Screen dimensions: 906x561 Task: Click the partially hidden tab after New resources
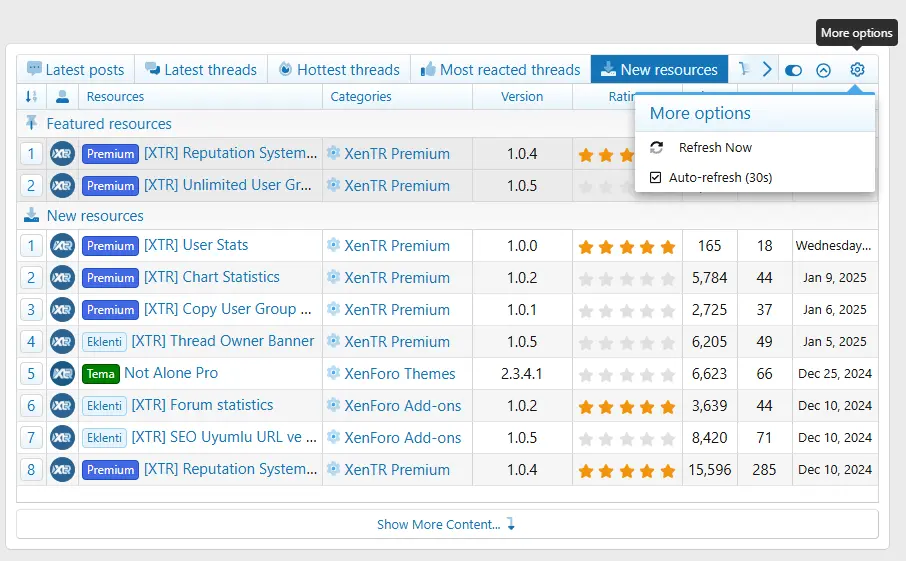[x=744, y=70]
